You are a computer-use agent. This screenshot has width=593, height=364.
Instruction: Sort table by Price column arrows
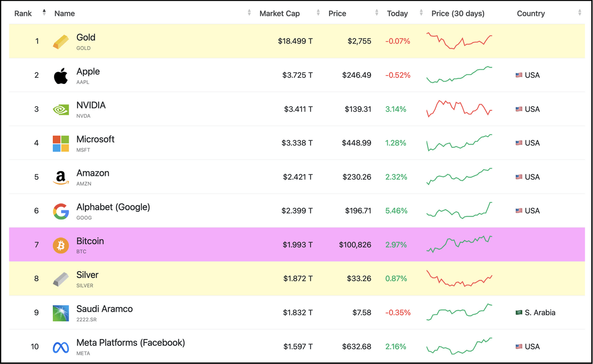377,13
